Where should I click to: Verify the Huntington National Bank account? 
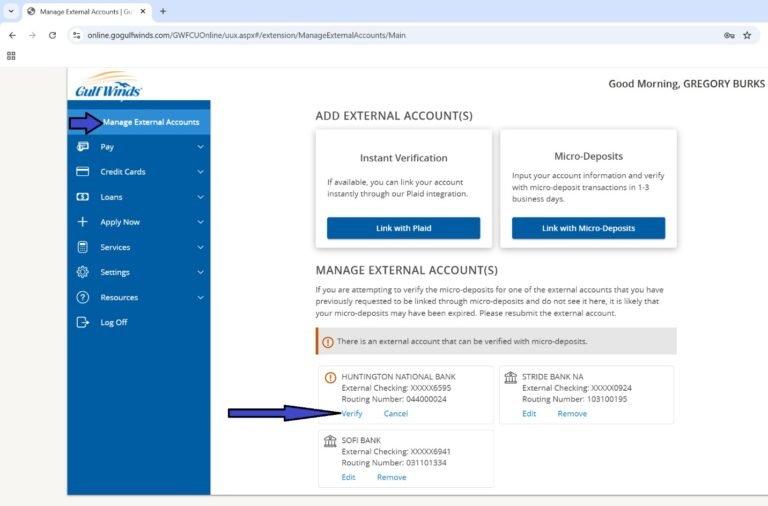click(352, 413)
